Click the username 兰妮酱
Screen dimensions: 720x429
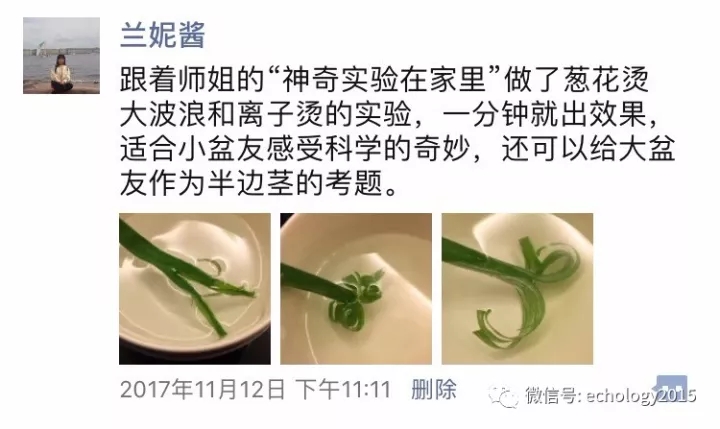click(162, 35)
